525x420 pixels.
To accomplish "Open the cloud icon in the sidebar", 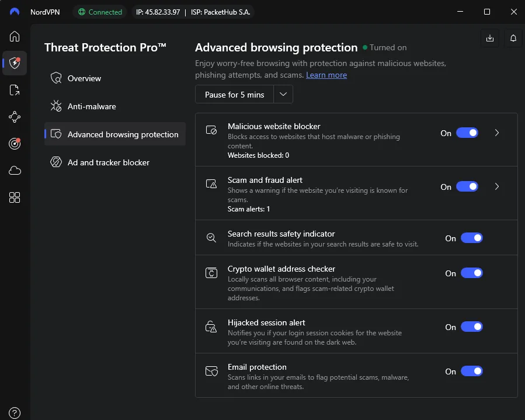I will coord(15,171).
